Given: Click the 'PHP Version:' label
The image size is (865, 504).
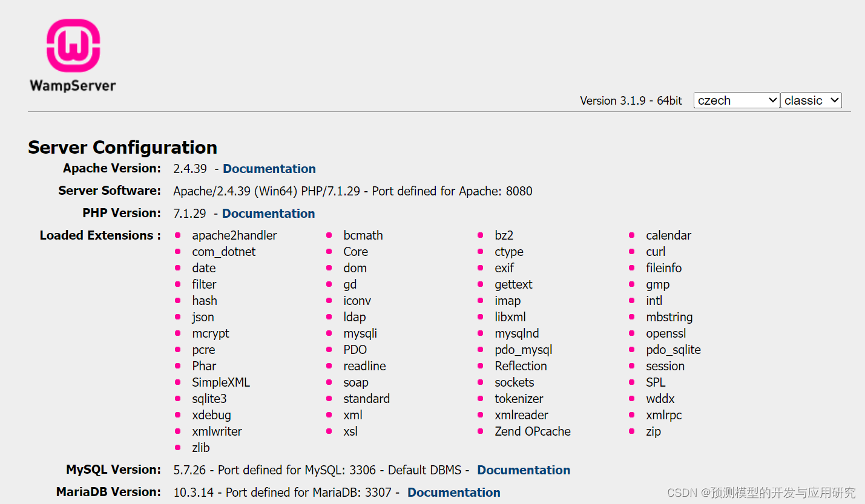Looking at the screenshot, I should [x=122, y=213].
